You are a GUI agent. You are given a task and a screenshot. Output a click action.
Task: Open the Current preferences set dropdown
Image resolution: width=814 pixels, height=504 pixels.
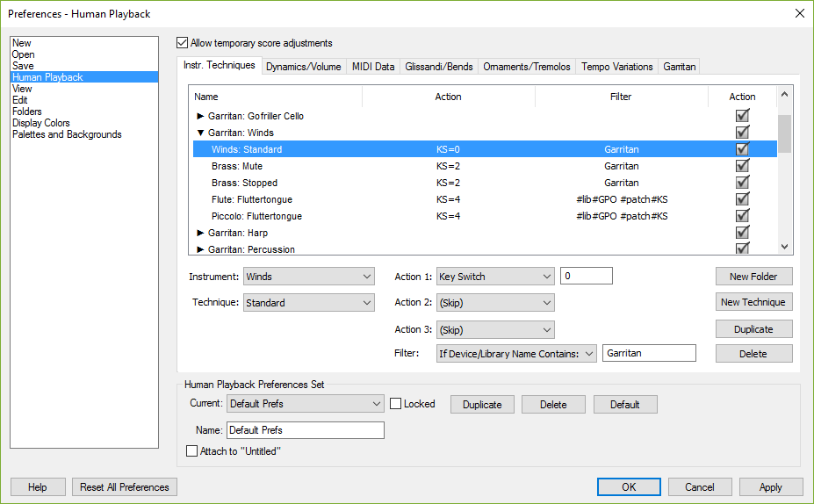[306, 403]
